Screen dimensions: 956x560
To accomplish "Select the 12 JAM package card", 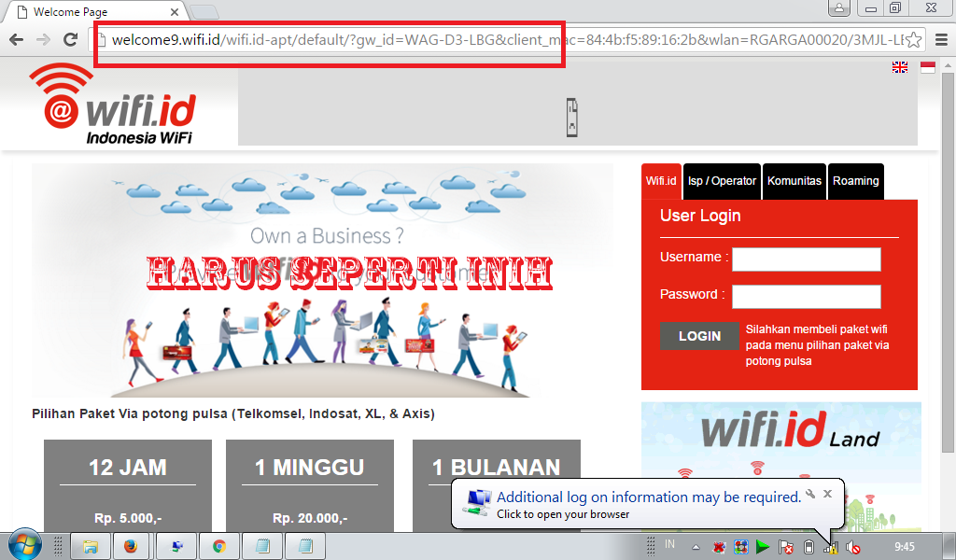I will [x=127, y=485].
